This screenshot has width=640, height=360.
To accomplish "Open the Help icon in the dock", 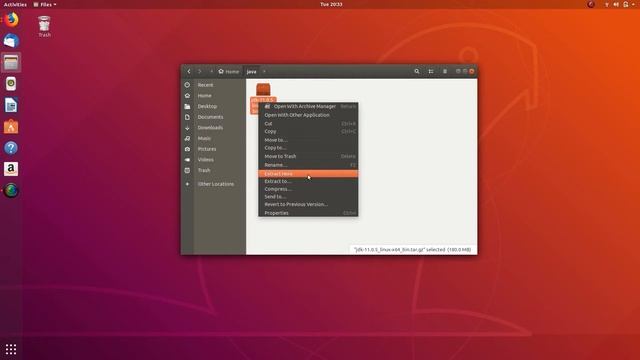I will (x=11, y=148).
